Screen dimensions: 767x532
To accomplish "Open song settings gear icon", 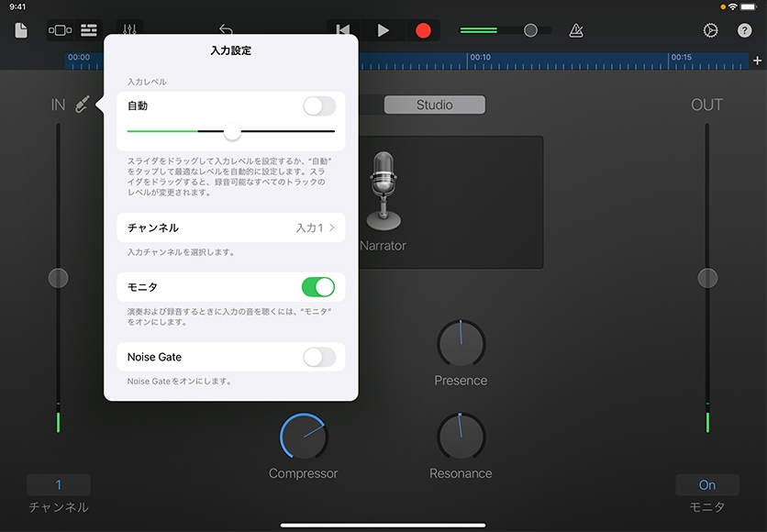I will 710,30.
